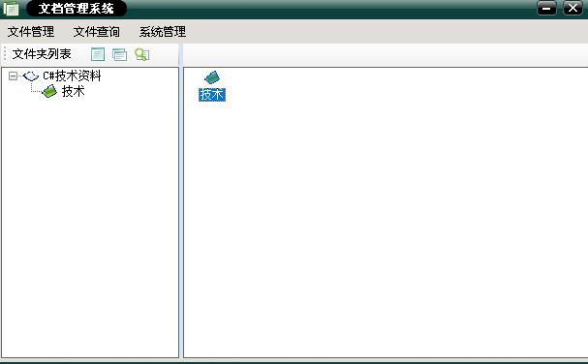The image size is (588, 364).
Task: Click the open book icon beside C#技术资料
Action: (x=31, y=76)
